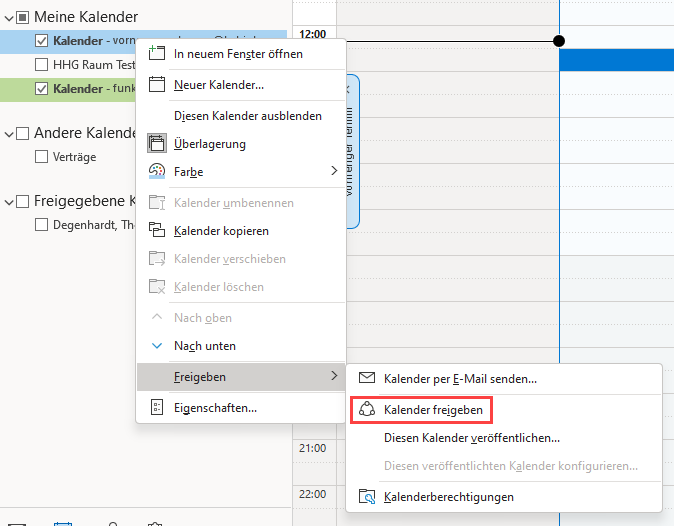Open the Eigenschaften... entry

click(242, 407)
